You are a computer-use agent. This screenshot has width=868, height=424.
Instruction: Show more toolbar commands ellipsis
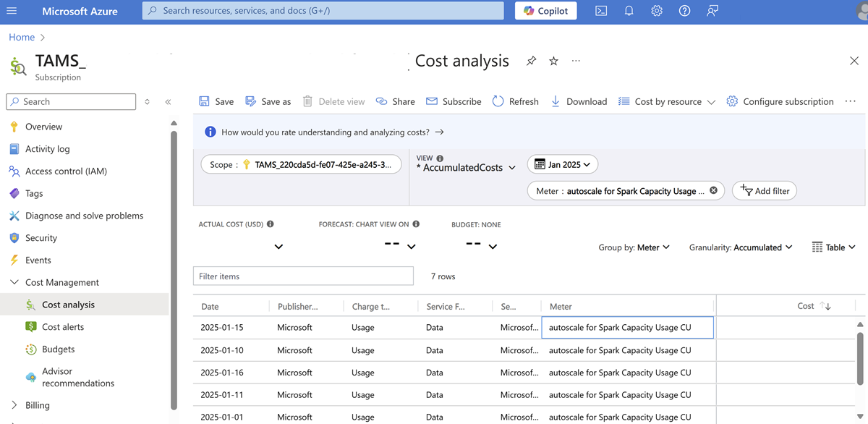click(850, 101)
